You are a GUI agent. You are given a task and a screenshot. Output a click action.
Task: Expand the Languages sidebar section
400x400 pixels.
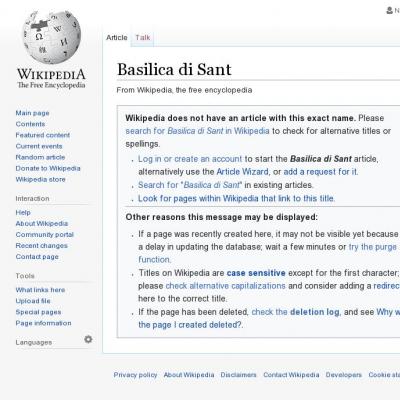(x=34, y=342)
